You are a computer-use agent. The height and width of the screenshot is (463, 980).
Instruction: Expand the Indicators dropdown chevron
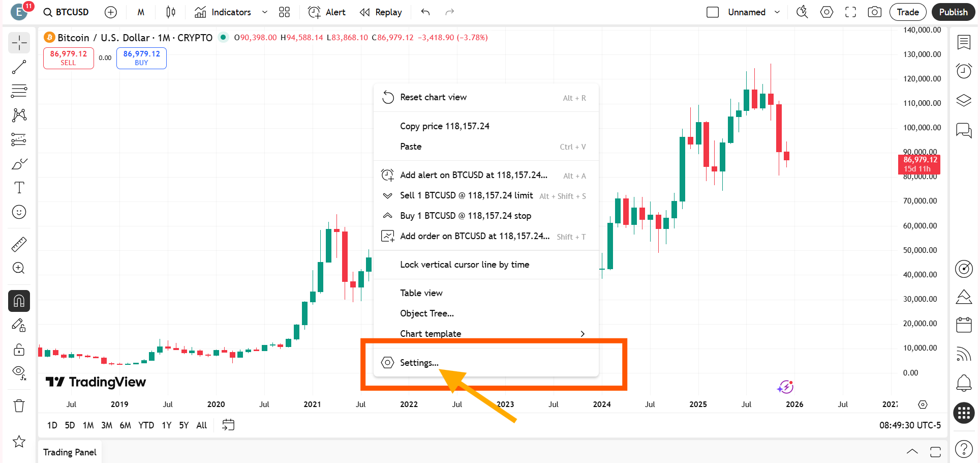point(264,12)
